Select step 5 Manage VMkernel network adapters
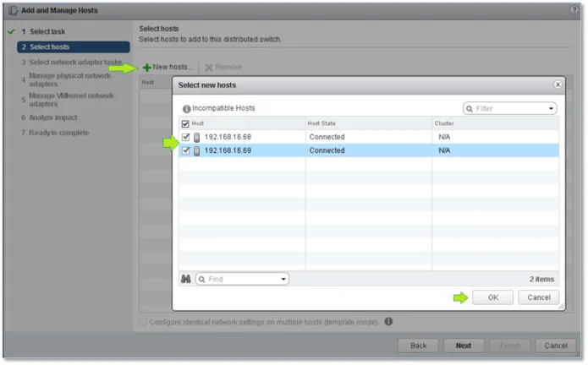 [x=68, y=100]
